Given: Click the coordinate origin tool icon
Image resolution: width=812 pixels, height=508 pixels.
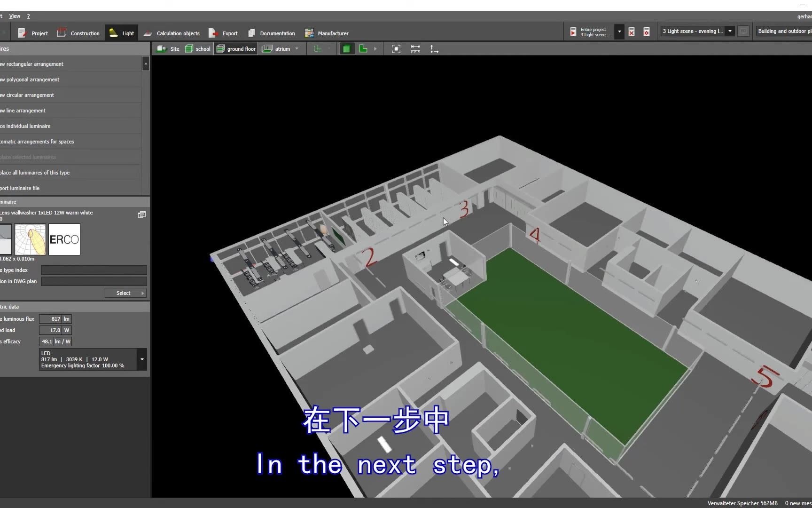Looking at the screenshot, I should [434, 49].
